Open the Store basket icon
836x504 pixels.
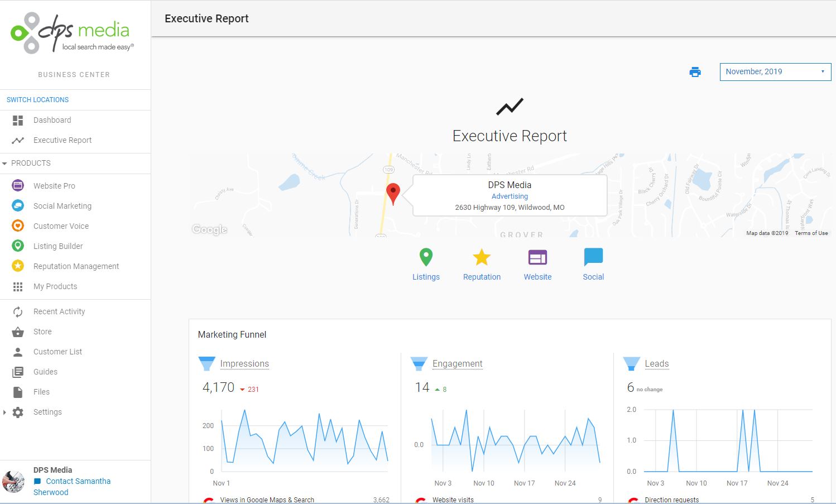tap(18, 332)
